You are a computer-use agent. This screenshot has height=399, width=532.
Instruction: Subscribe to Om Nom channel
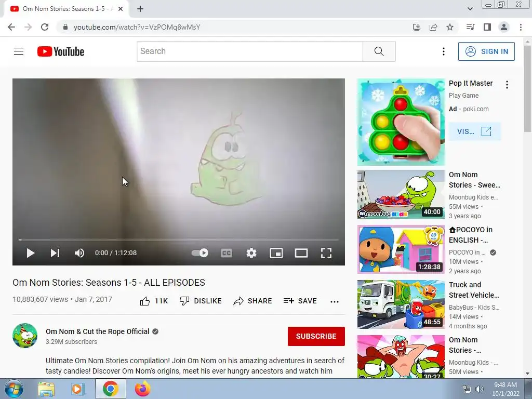click(x=316, y=336)
